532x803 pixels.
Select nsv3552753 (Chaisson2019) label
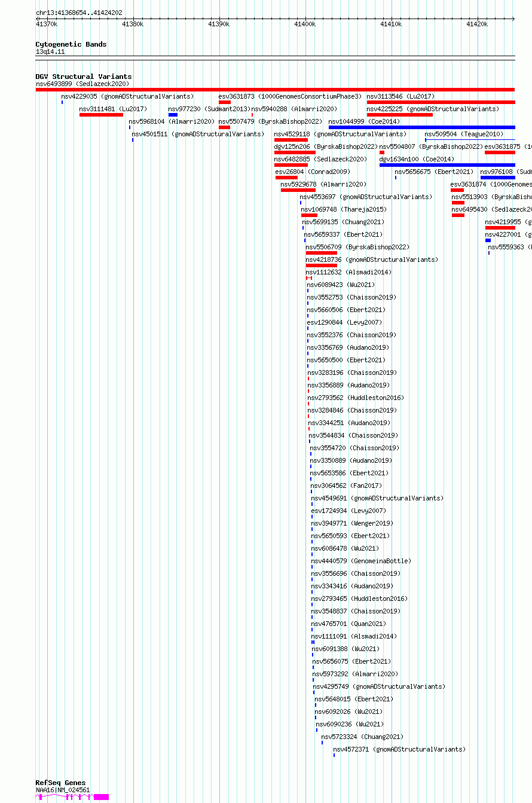[x=350, y=297]
